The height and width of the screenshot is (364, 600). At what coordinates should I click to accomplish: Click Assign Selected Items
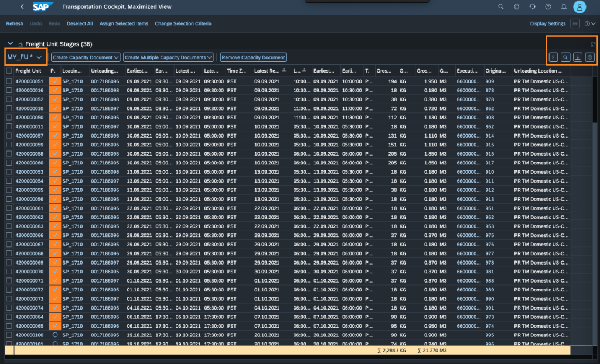[x=124, y=23]
